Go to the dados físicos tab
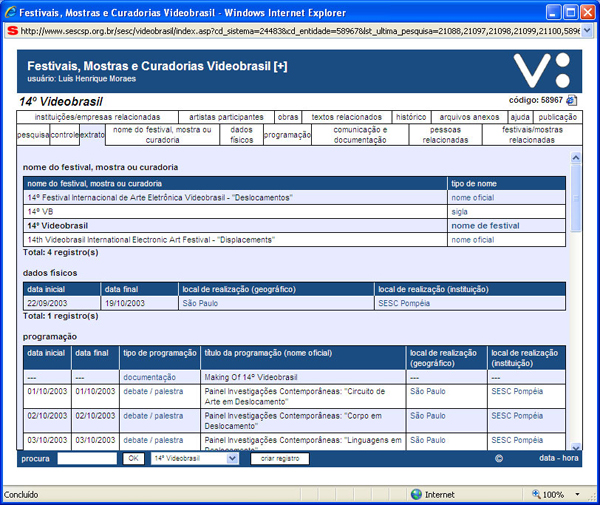The width and height of the screenshot is (600, 505). coord(241,135)
